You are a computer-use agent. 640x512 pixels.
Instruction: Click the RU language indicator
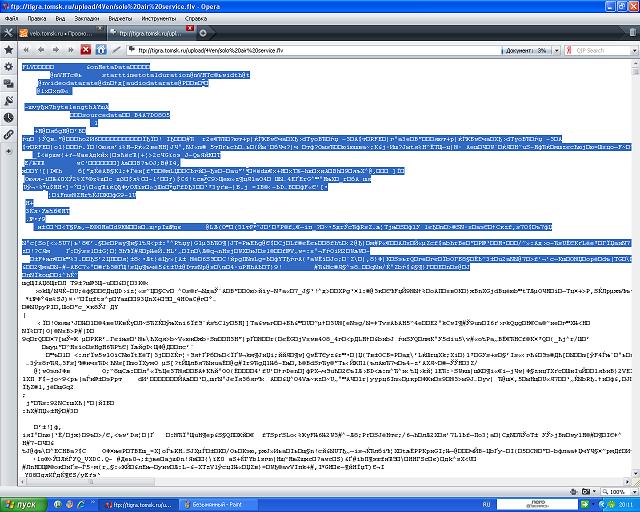tap(486, 505)
